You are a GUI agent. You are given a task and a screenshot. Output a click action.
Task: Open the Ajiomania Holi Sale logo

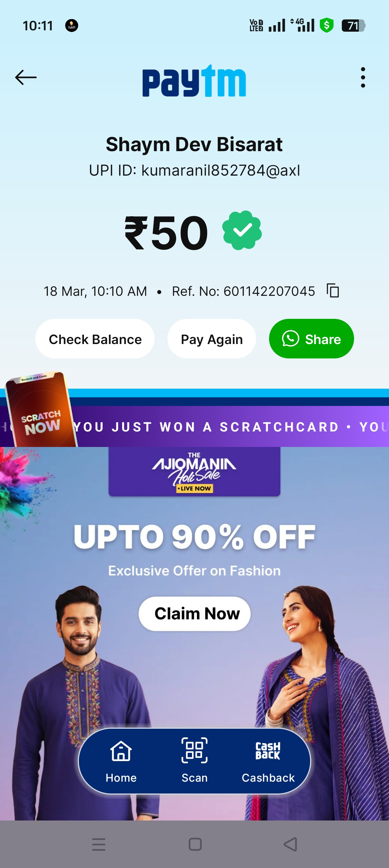click(194, 472)
